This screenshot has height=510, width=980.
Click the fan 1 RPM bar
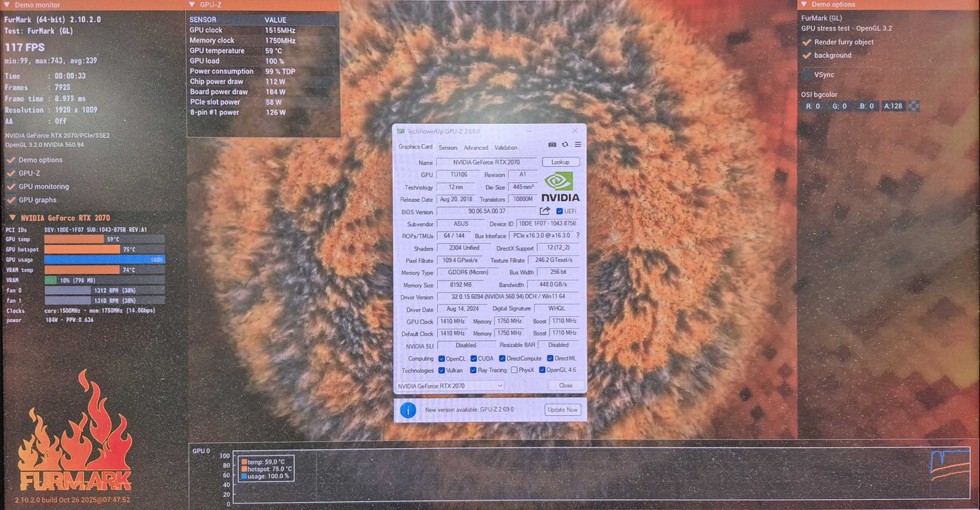(x=105, y=300)
